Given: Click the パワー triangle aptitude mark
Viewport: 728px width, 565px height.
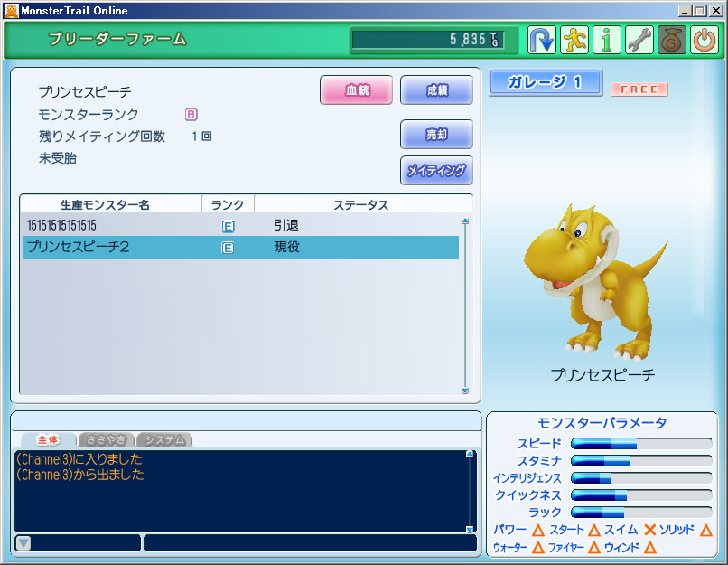Looking at the screenshot, I should (x=538, y=530).
